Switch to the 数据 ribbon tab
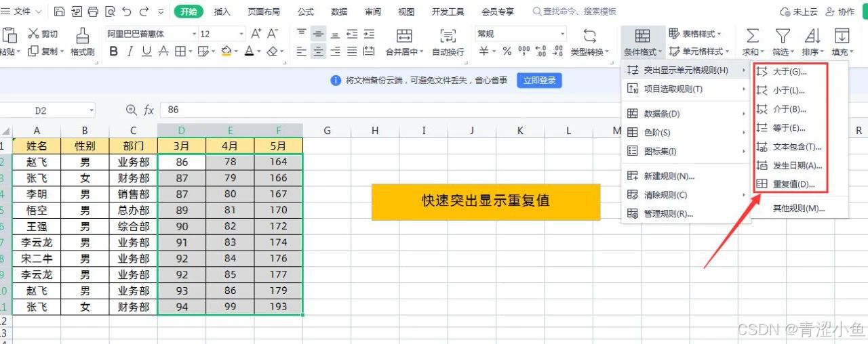 click(340, 12)
